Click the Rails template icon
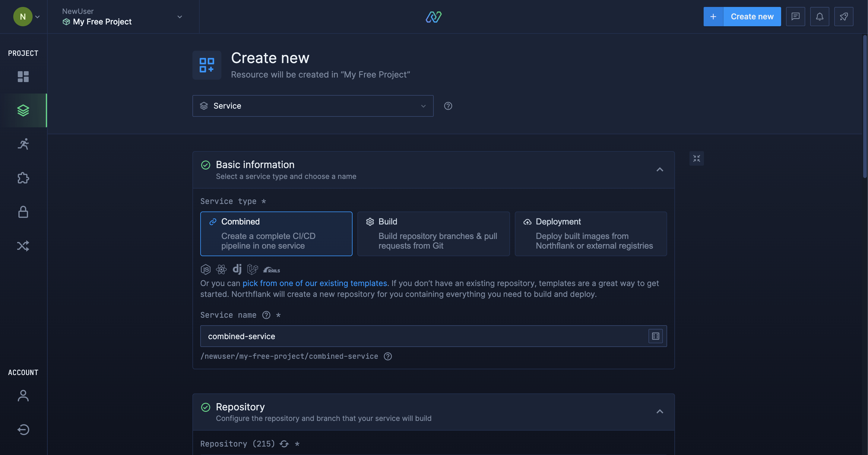 click(271, 270)
